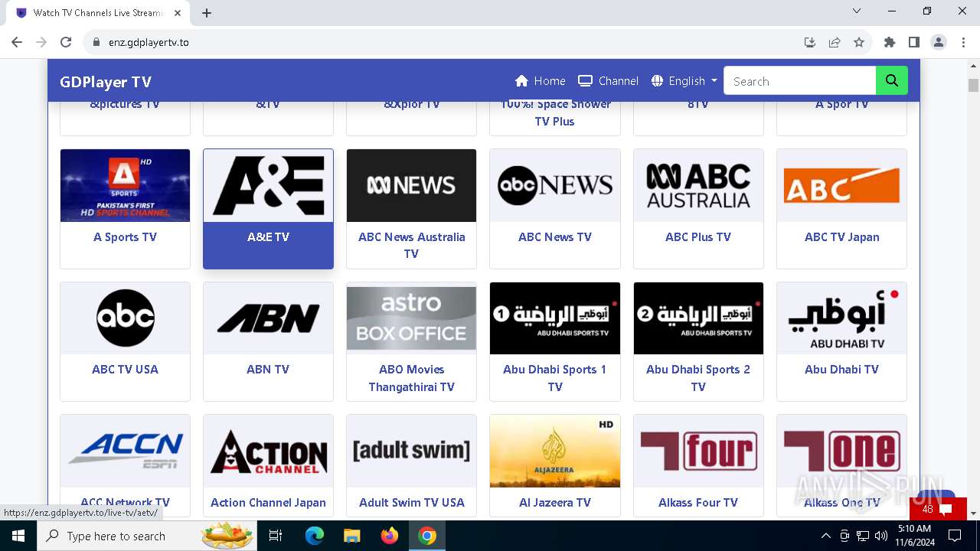Click the ABC Plus TV title

698,237
